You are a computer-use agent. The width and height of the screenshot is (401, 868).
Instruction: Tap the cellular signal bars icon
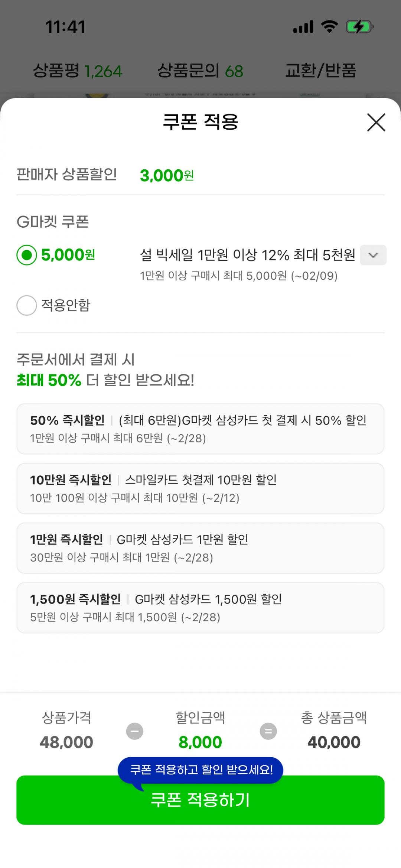click(x=303, y=27)
